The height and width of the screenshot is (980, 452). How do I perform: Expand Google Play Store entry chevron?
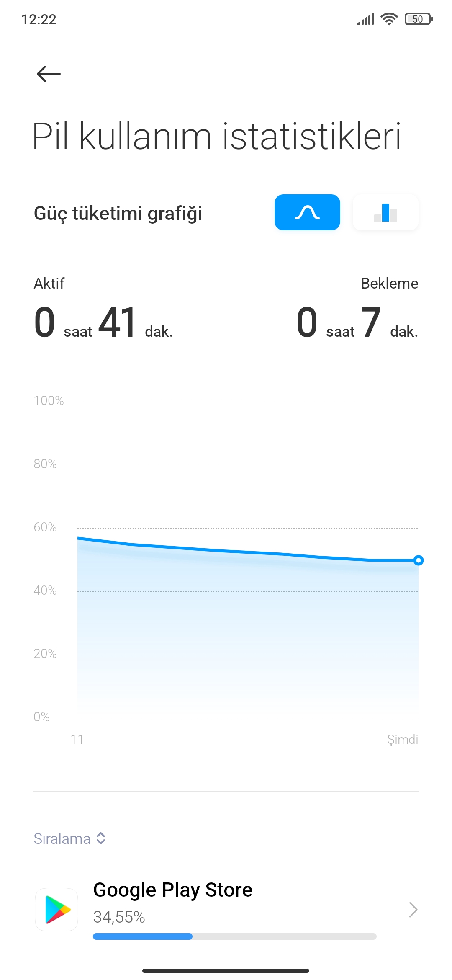click(413, 910)
